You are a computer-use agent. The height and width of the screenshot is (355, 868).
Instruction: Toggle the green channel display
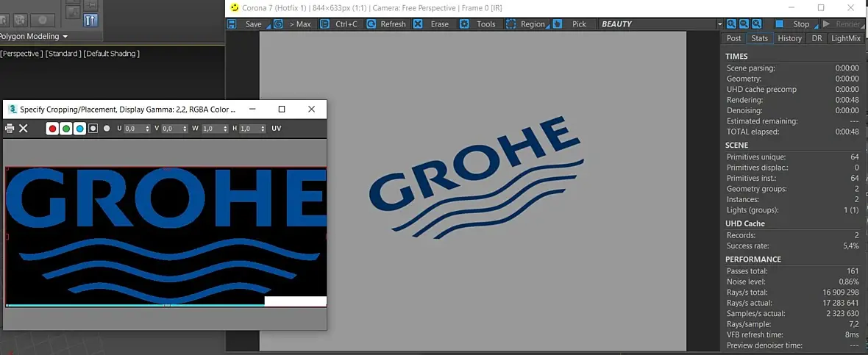coord(66,129)
